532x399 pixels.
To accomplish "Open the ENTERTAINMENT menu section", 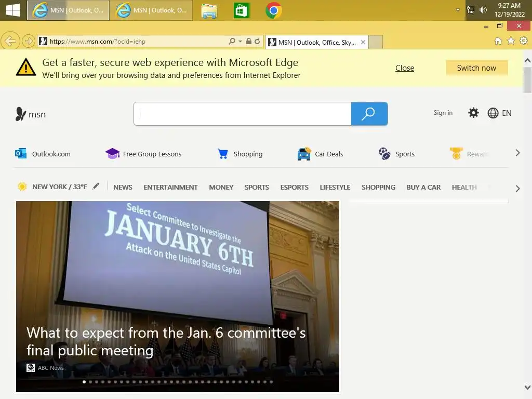I will click(170, 187).
